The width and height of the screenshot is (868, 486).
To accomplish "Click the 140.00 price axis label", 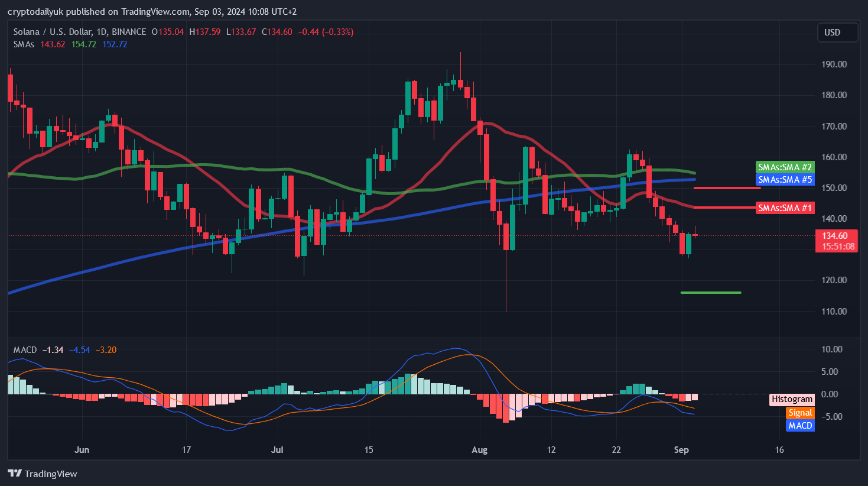I will (x=834, y=219).
